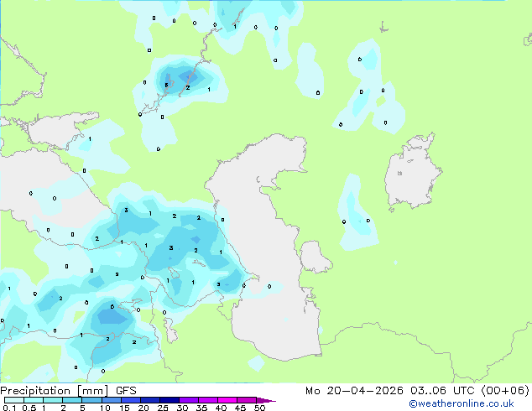
Task: Open the weatheronline.co.uk copyright link
Action: pos(462,403)
